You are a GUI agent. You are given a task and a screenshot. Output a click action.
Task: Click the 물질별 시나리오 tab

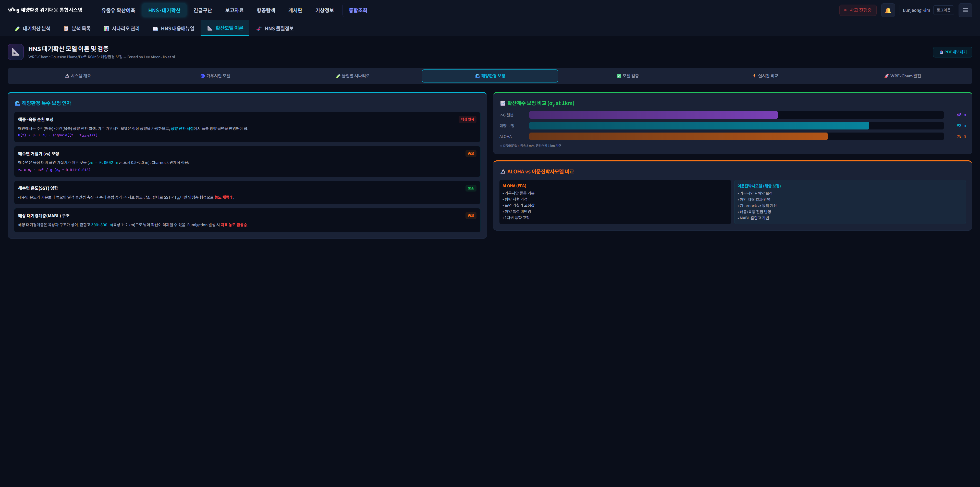tap(353, 76)
